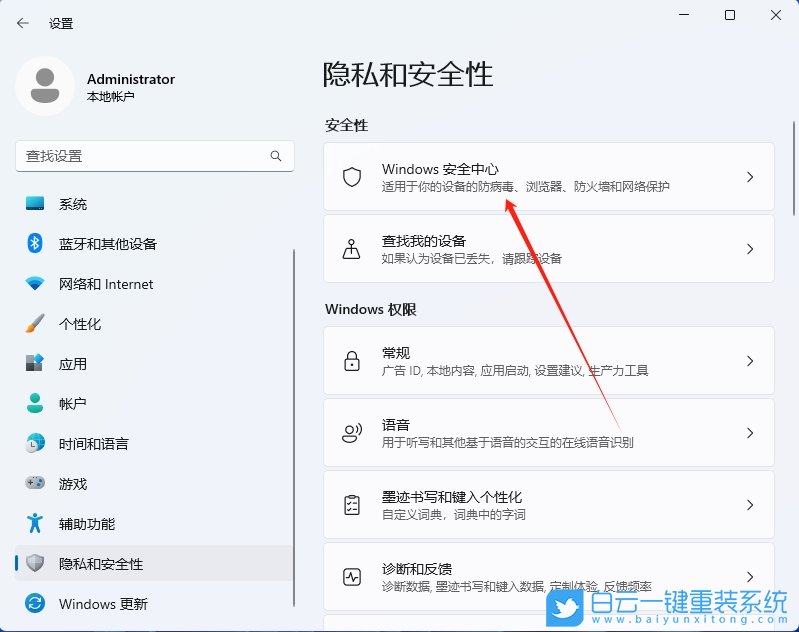The height and width of the screenshot is (632, 799).
Task: Click the 帐户 person icon
Action: coord(35,403)
